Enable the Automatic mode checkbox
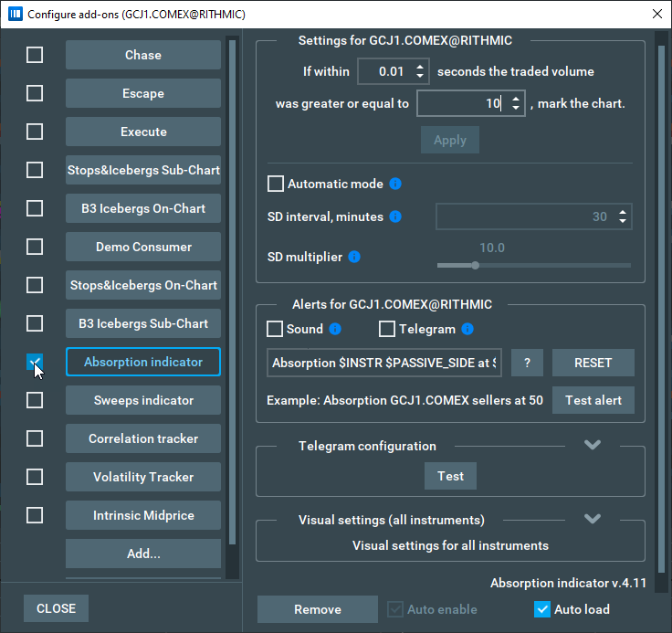672x633 pixels. 276,184
